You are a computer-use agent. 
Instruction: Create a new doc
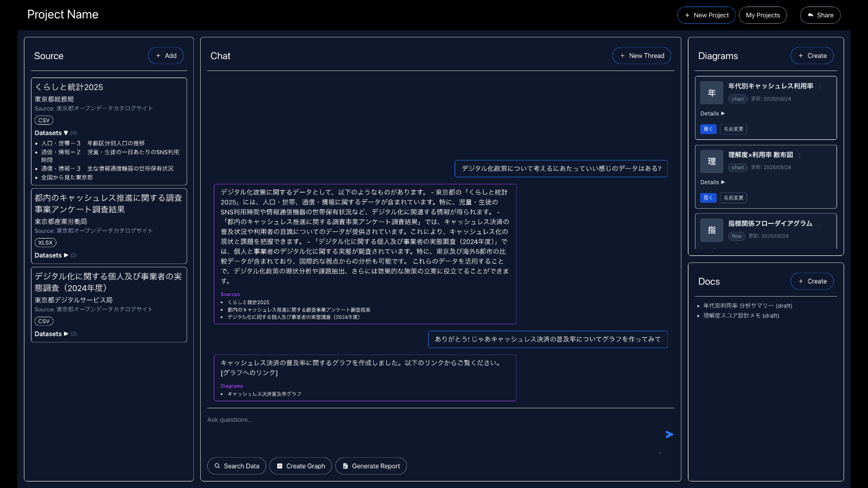812,281
